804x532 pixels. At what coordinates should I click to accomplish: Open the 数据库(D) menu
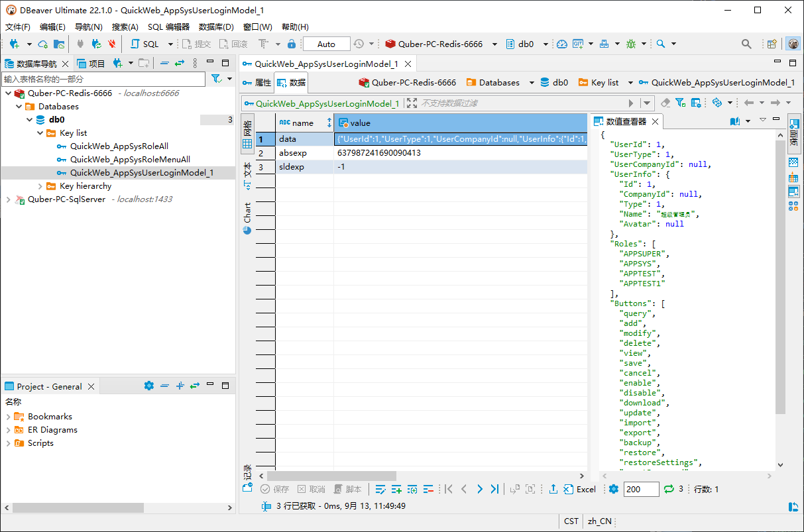pyautogui.click(x=216, y=27)
